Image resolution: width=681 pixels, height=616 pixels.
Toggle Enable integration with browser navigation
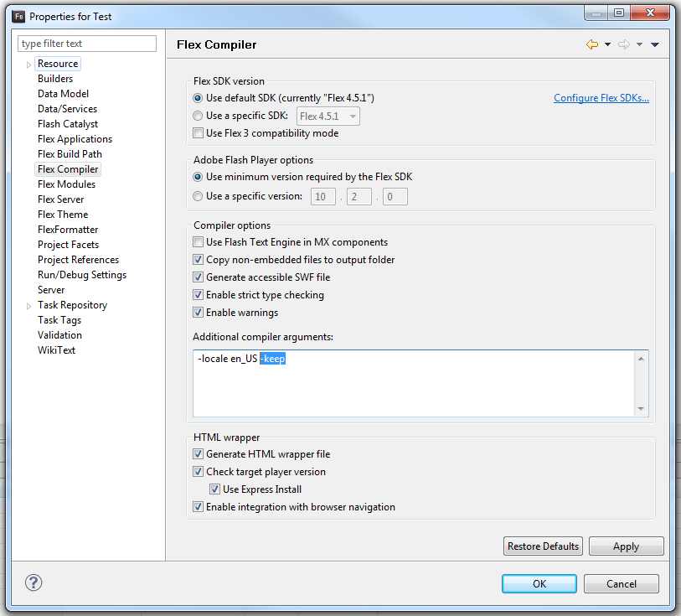point(198,506)
